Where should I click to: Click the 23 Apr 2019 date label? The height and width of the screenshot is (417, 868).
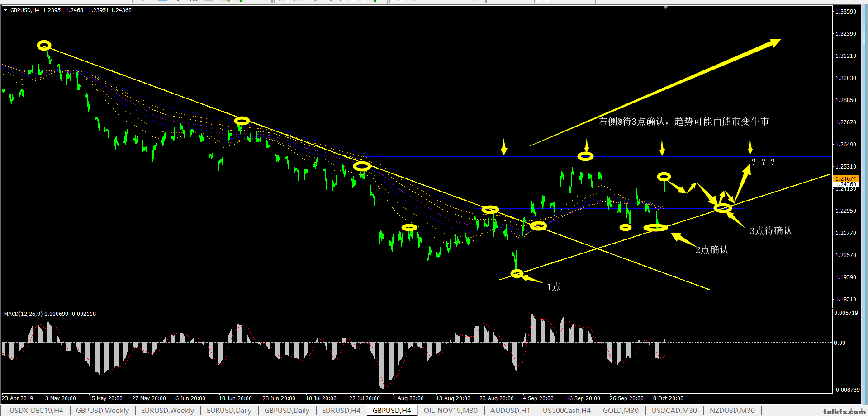(18, 398)
